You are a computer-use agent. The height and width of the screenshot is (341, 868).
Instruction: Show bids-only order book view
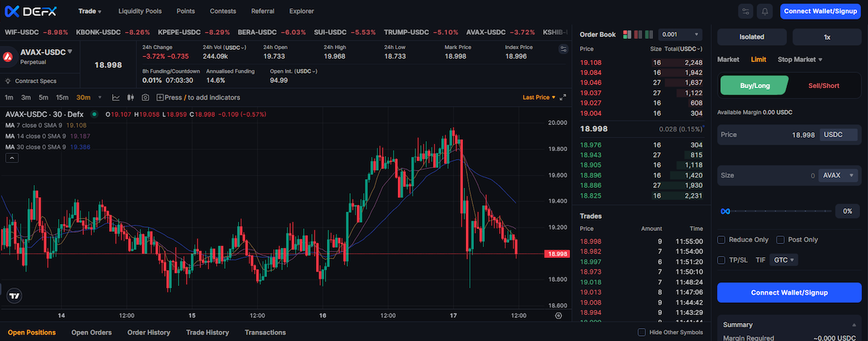point(647,34)
